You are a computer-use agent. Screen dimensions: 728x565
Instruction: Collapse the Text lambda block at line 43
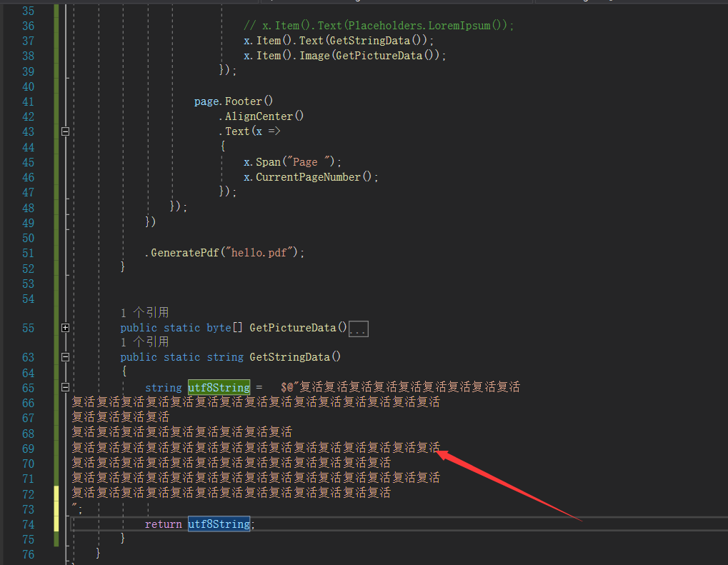(65, 131)
